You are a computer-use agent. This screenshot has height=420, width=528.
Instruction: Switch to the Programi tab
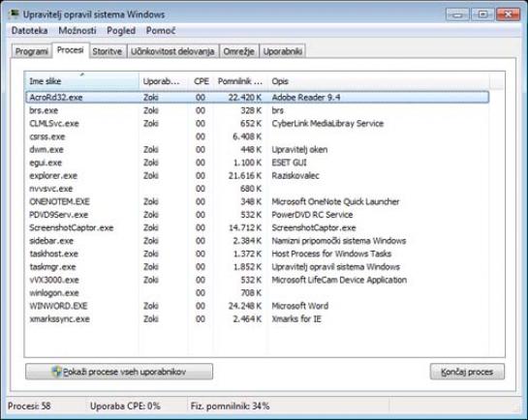click(32, 51)
